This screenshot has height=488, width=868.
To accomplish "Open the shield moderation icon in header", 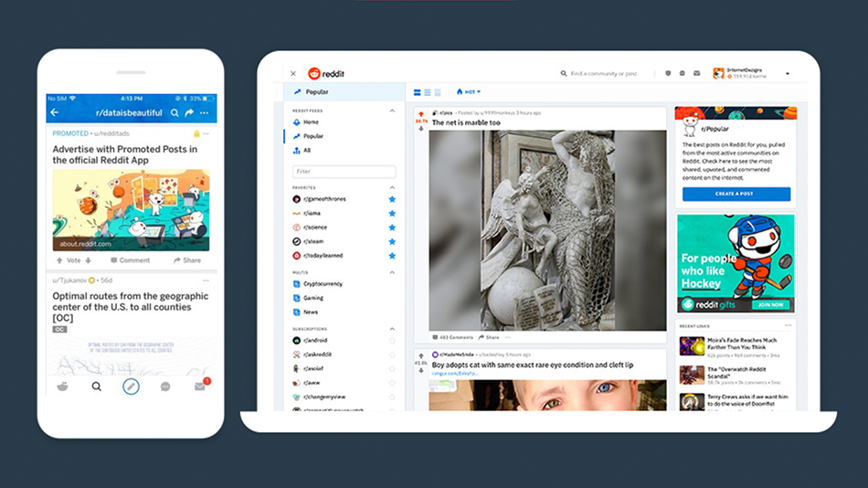I will point(668,73).
